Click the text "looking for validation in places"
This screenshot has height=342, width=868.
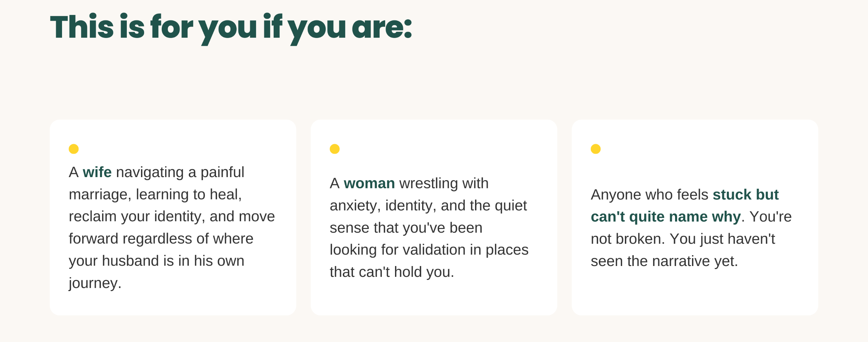tap(429, 250)
